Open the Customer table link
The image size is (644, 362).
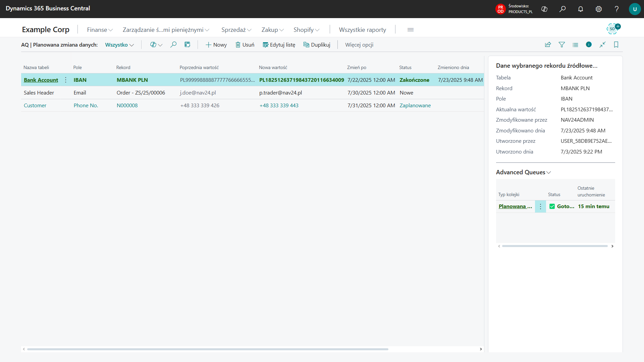point(35,105)
